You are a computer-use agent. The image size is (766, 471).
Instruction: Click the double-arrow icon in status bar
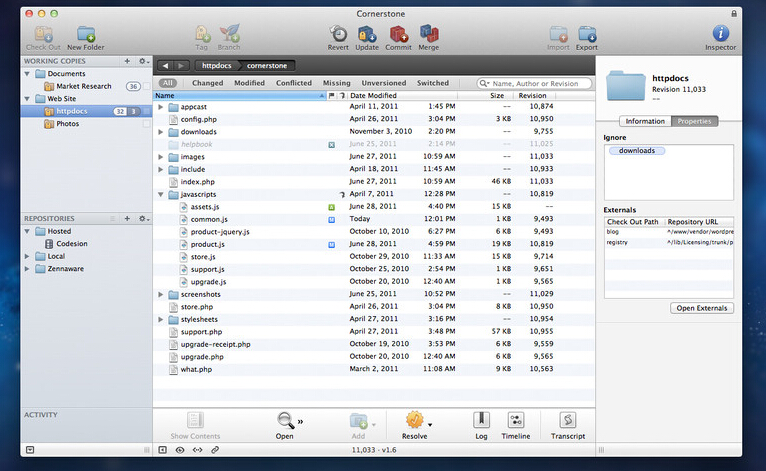tap(197, 450)
